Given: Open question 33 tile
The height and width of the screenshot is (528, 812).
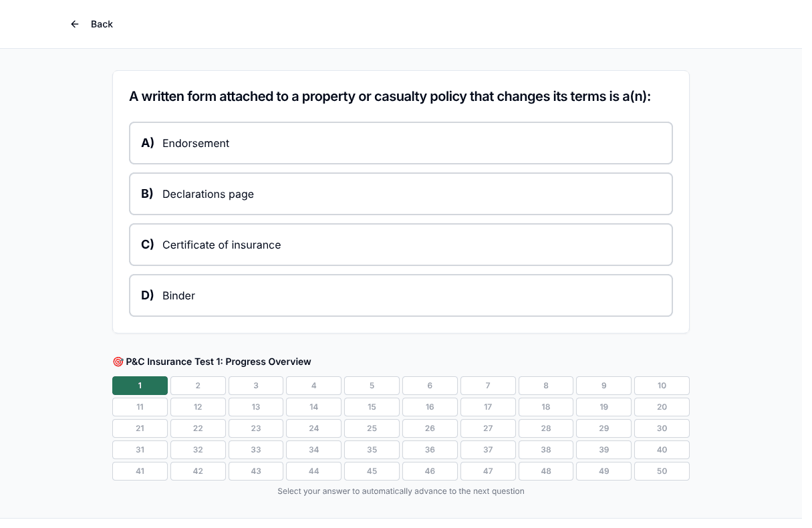Looking at the screenshot, I should pyautogui.click(x=256, y=450).
